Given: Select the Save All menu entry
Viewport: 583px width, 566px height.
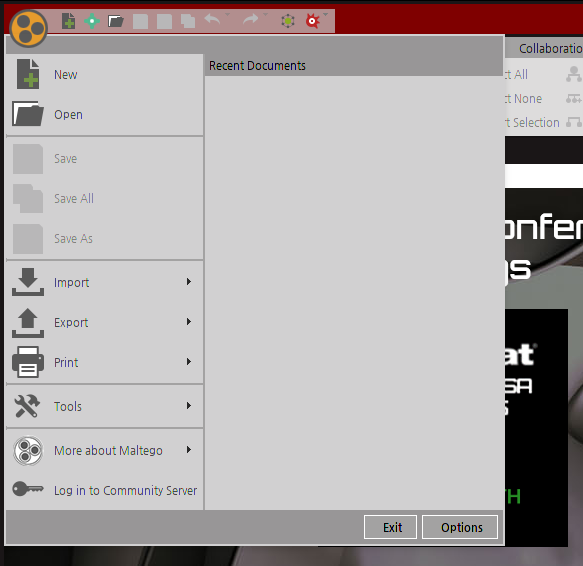Looking at the screenshot, I should coord(105,199).
